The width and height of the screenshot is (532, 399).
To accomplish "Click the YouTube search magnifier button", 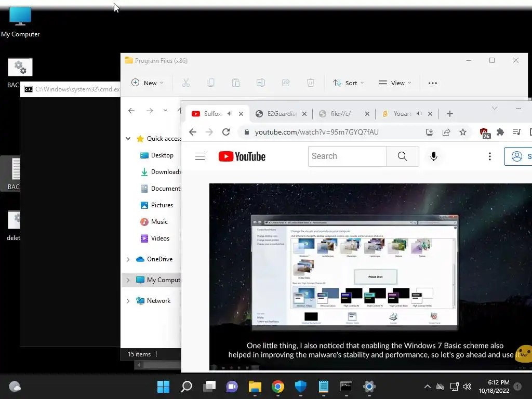I will coord(403,156).
